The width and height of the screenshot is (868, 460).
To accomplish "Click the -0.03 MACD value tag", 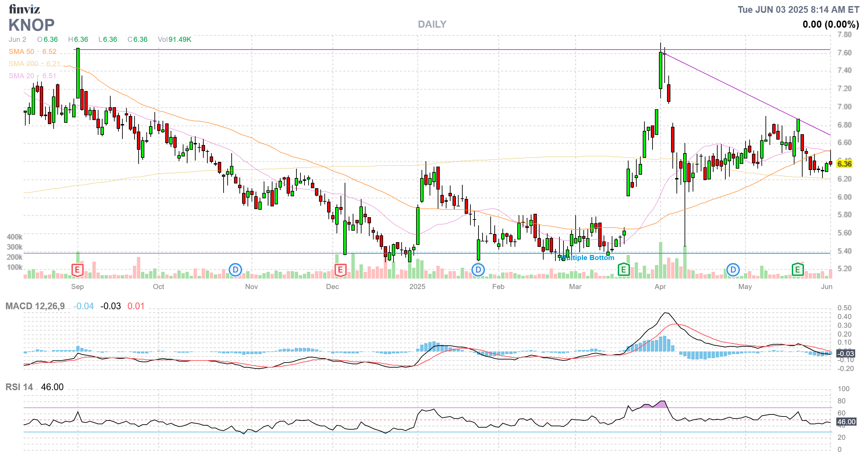I will pyautogui.click(x=846, y=353).
